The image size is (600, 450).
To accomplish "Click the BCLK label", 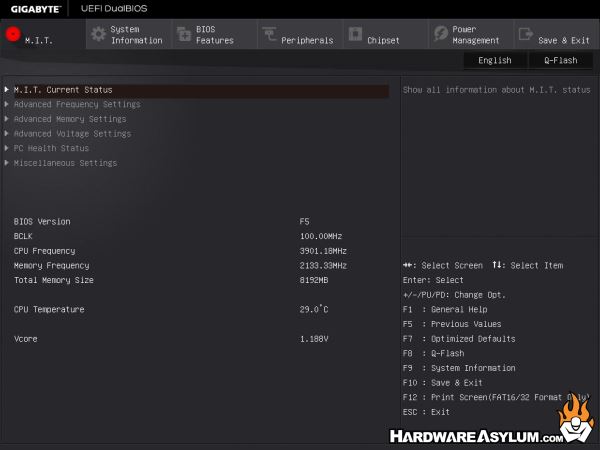I will click(x=23, y=236).
